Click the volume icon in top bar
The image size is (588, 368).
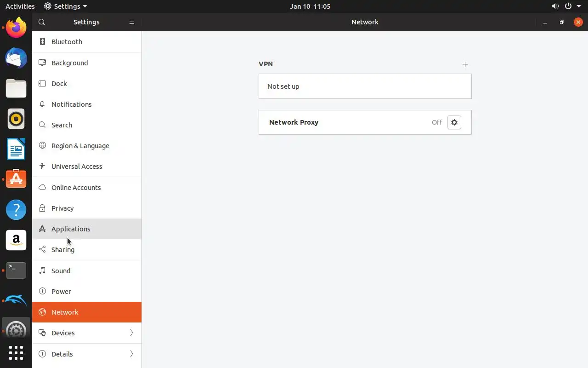555,6
